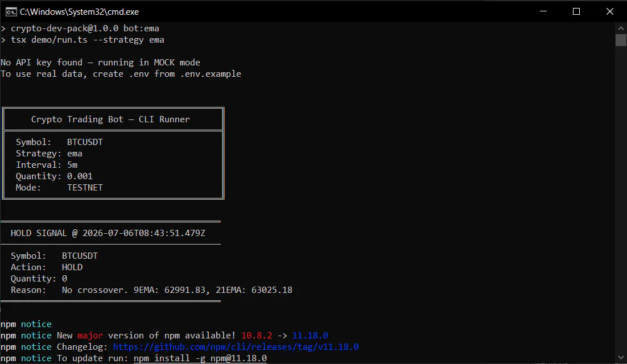
Task: Click the red version number 10.8.2
Action: tap(256, 336)
